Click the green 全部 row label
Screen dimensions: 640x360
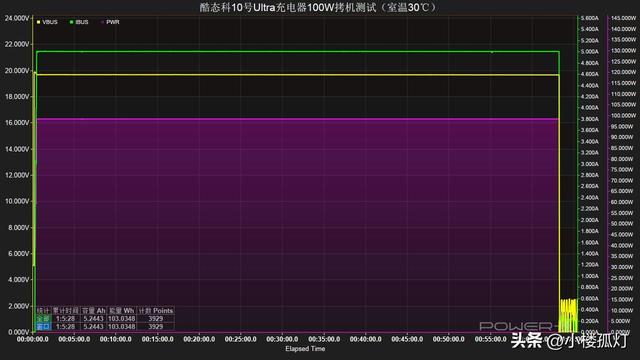click(43, 318)
